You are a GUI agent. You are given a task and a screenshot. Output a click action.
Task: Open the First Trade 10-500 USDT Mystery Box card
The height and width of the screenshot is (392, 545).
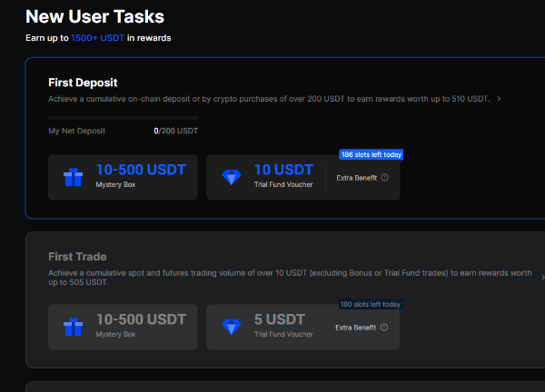coord(123,327)
